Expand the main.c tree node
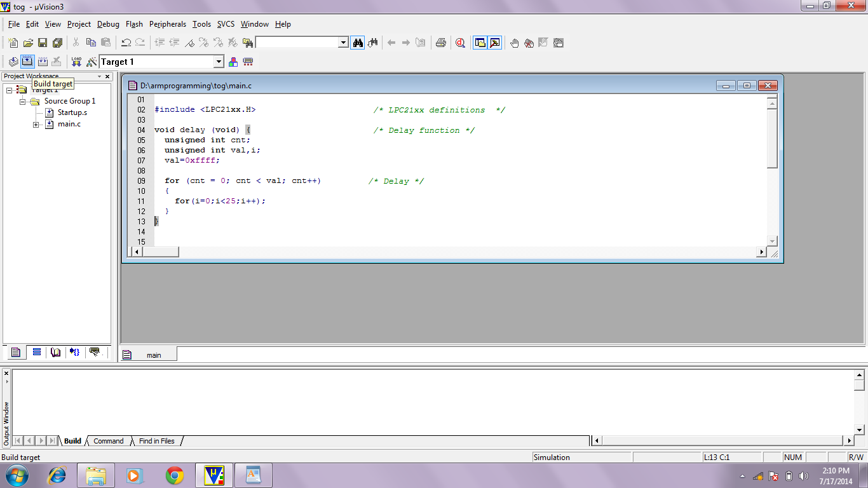This screenshot has height=488, width=868. pyautogui.click(x=36, y=124)
